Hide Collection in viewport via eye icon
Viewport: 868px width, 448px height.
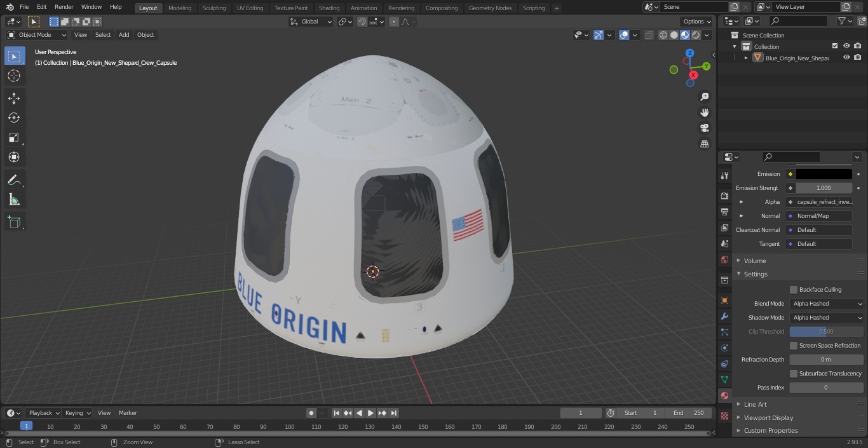(x=846, y=46)
